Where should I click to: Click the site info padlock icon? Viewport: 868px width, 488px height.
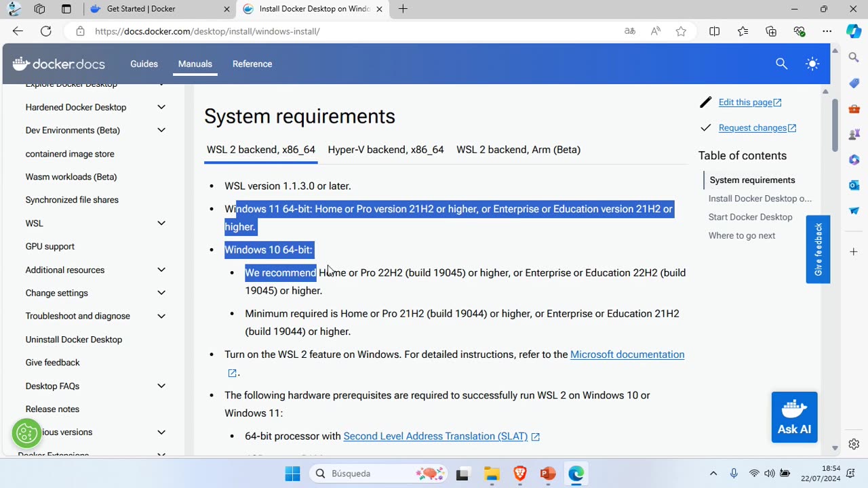tap(81, 31)
